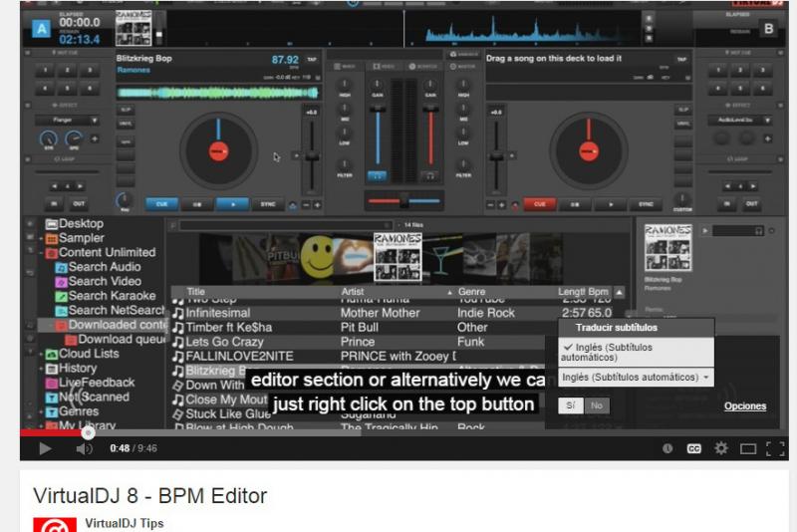
Task: Click deck A waveform overview
Action: click(x=218, y=93)
